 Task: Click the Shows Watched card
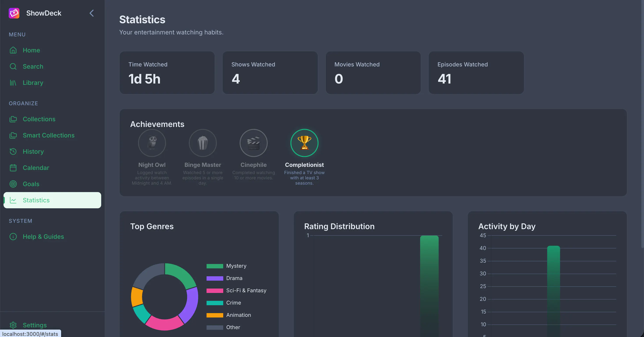(x=270, y=73)
